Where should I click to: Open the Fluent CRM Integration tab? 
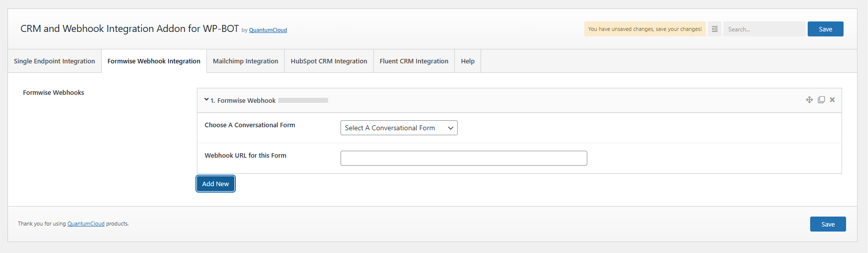(x=414, y=61)
